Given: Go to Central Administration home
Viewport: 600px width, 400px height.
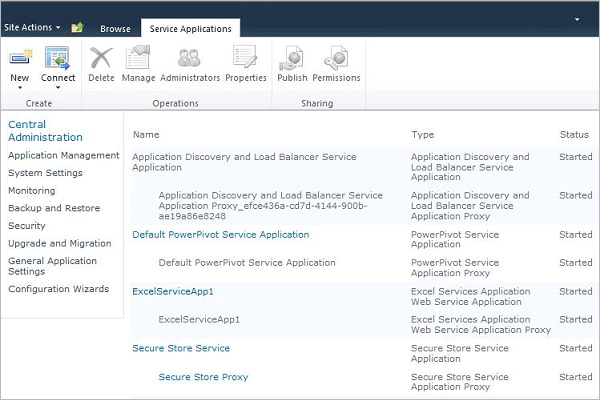Looking at the screenshot, I should pos(45,131).
